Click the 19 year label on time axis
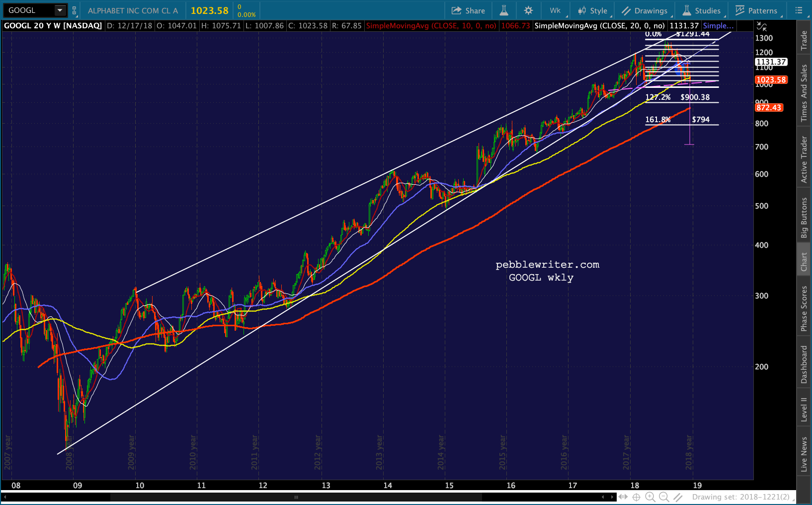The width and height of the screenshot is (812, 505). (697, 486)
